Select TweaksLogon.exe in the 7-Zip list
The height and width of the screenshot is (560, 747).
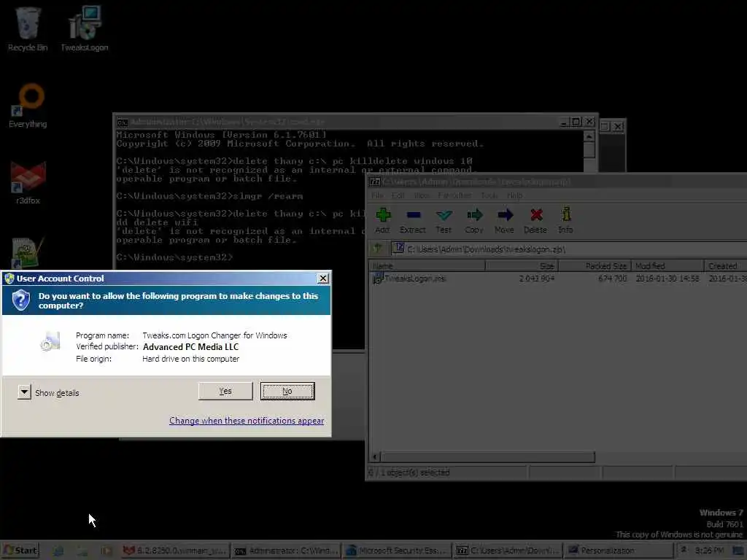pos(410,279)
